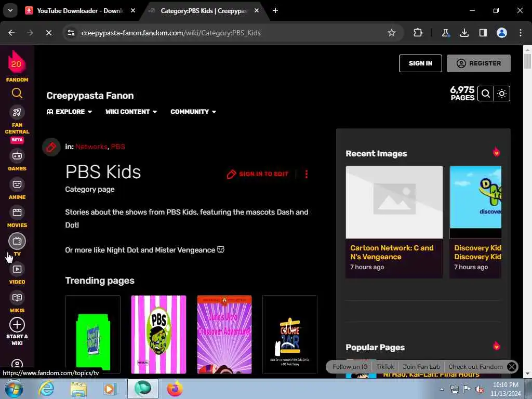Screen dimensions: 532x399
Task: Open the Creepypasta Fanon wiki title
Action: pyautogui.click(x=90, y=96)
